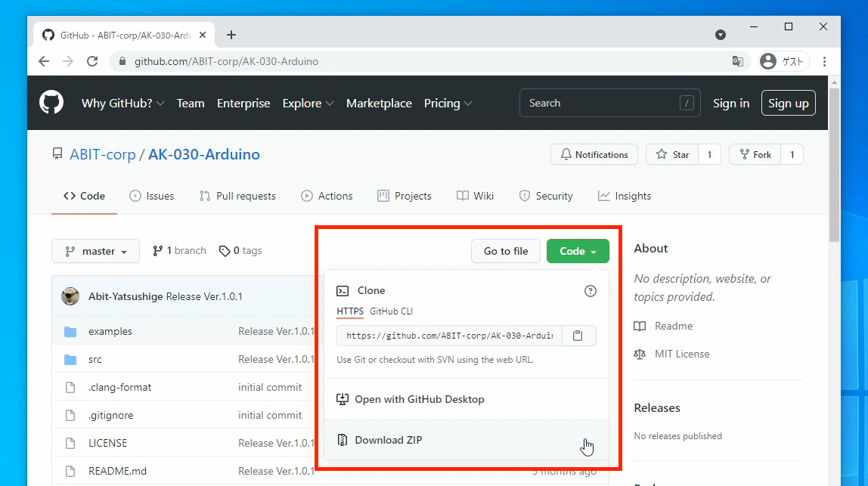Screen dimensions: 868x486
Task: Star the repository
Action: (x=673, y=154)
